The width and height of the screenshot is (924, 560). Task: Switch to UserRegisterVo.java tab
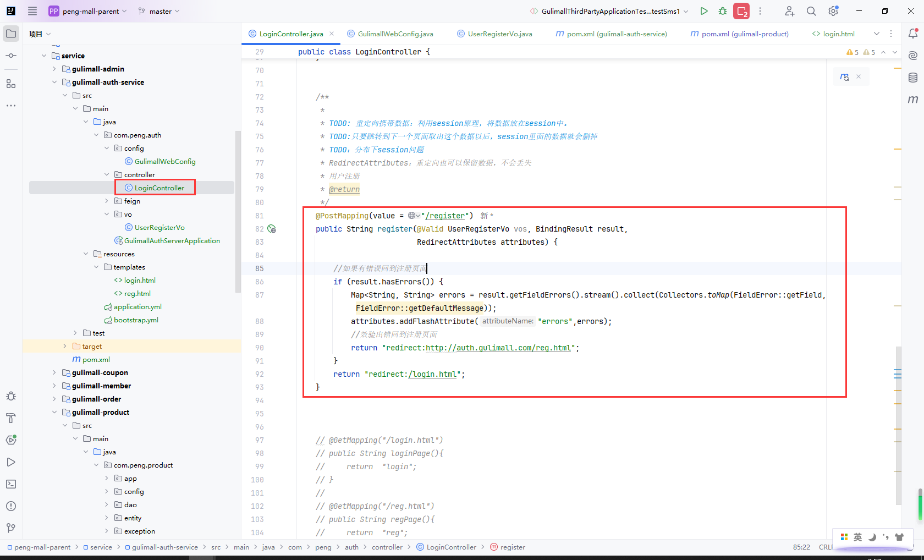[x=494, y=34]
